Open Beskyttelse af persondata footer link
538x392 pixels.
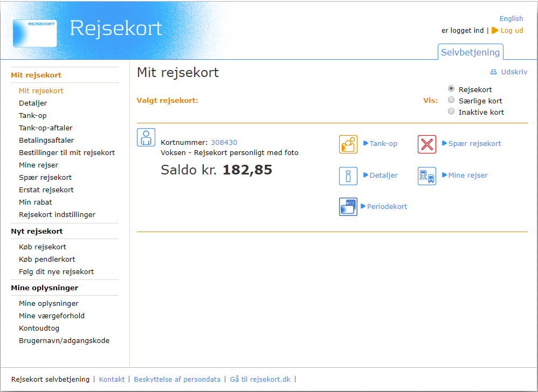(x=177, y=380)
